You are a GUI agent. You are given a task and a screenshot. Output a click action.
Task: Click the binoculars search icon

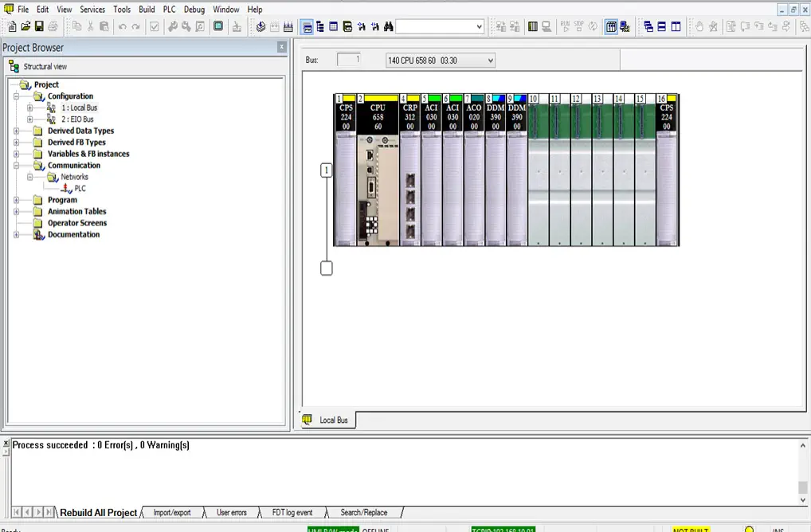(x=388, y=26)
